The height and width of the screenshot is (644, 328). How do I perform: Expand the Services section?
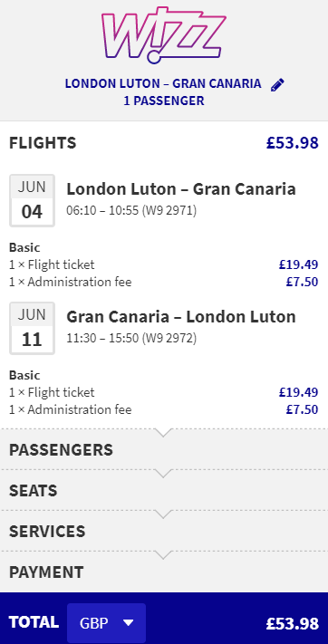click(x=164, y=532)
